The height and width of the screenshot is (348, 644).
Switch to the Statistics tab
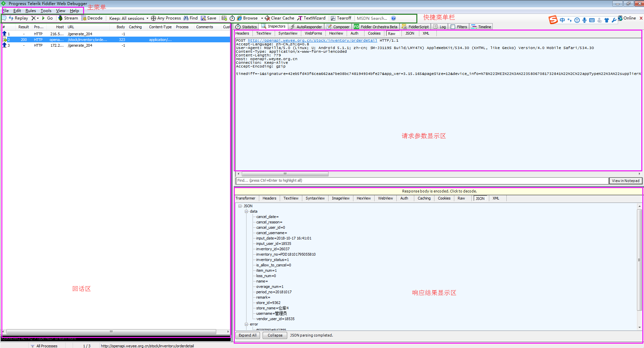[x=246, y=27]
